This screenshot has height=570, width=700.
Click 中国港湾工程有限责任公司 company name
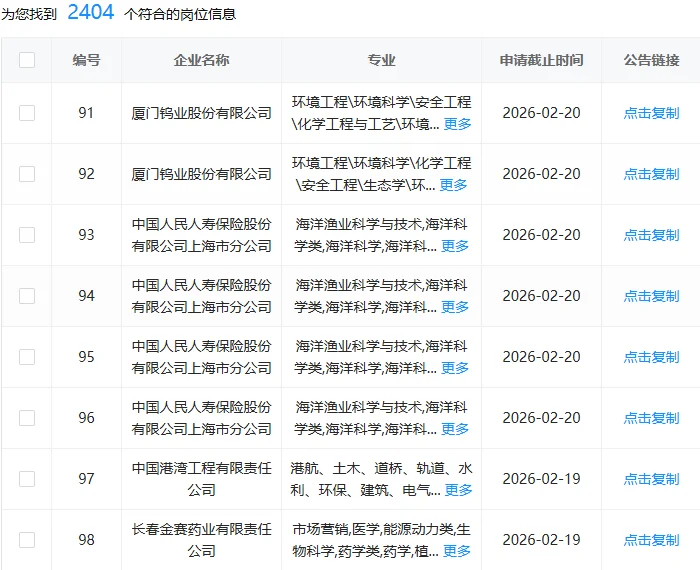[201, 479]
